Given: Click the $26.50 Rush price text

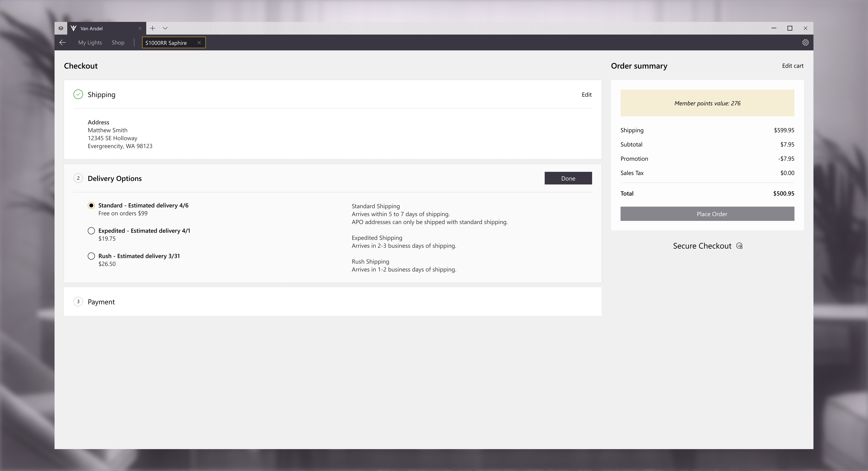Looking at the screenshot, I should [x=107, y=264].
